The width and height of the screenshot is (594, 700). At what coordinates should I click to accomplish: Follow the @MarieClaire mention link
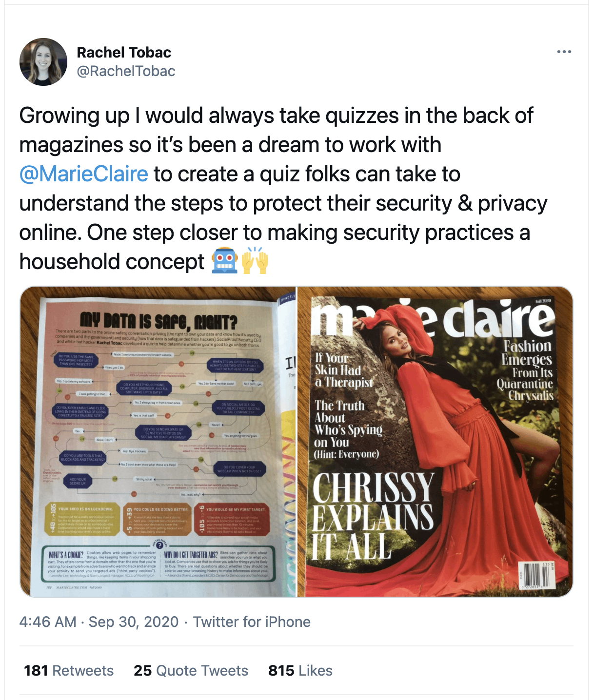(83, 174)
